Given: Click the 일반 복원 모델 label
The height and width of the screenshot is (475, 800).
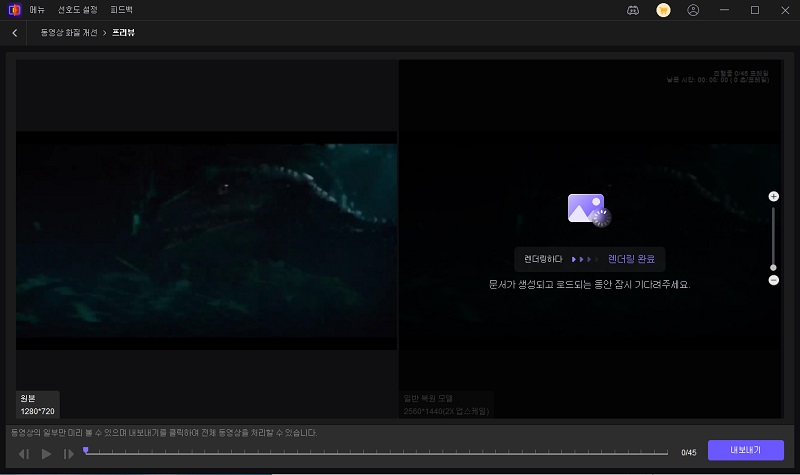Looking at the screenshot, I should pos(428,398).
